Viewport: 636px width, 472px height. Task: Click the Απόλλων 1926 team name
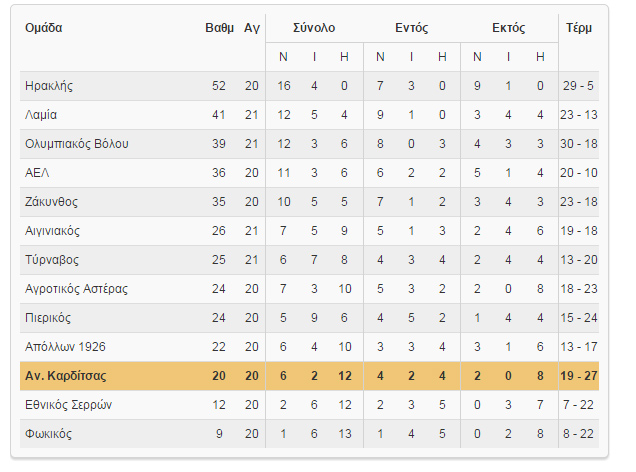pyautogui.click(x=65, y=347)
